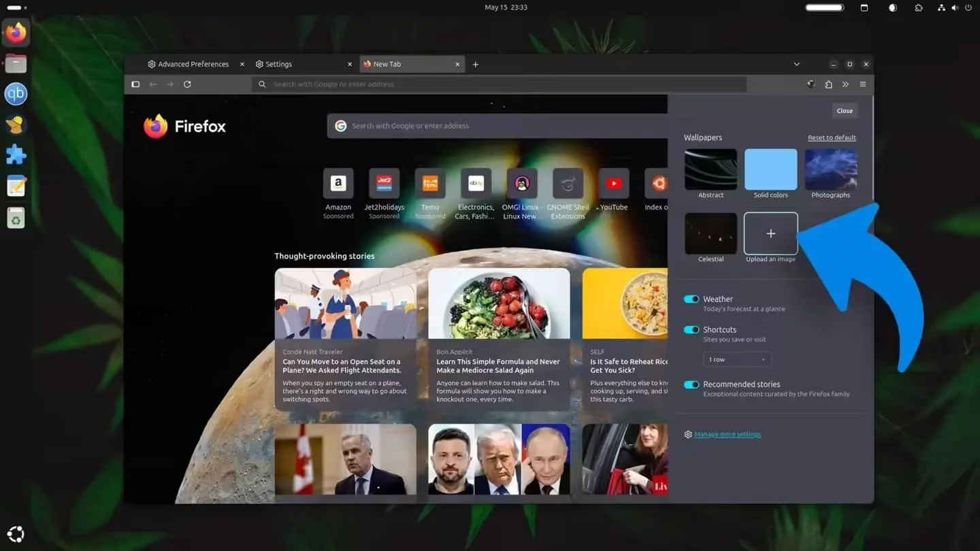Open Google search icon in the new tab search bar
980x551 pixels.
click(x=340, y=126)
